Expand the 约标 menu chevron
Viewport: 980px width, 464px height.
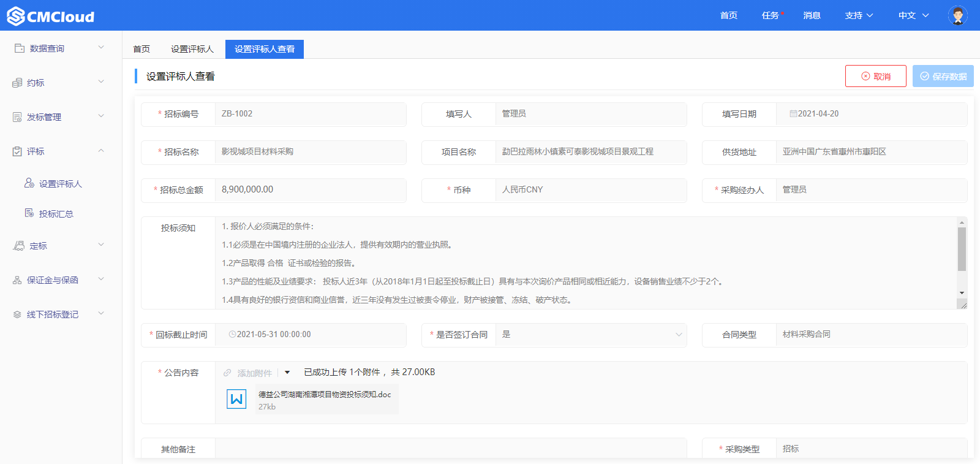pyautogui.click(x=101, y=82)
